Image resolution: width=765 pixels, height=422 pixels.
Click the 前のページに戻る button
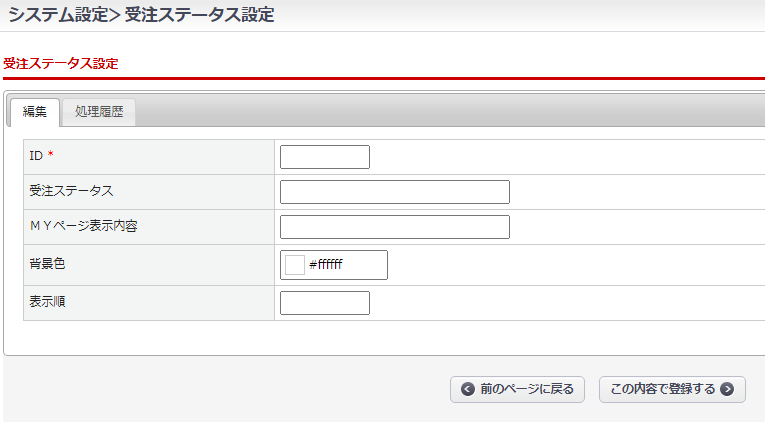[x=517, y=389]
